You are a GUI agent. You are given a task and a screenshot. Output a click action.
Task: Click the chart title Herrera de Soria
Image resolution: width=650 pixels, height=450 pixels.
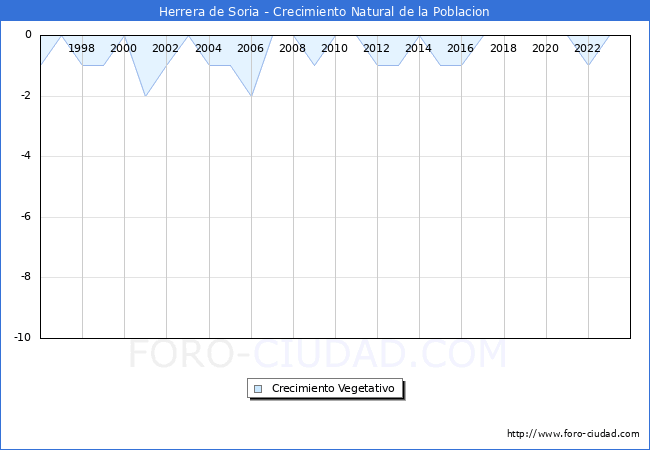tap(324, 11)
